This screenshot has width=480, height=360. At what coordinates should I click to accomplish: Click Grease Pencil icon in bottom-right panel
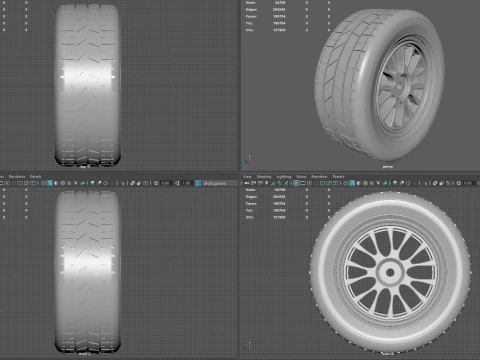(x=286, y=183)
